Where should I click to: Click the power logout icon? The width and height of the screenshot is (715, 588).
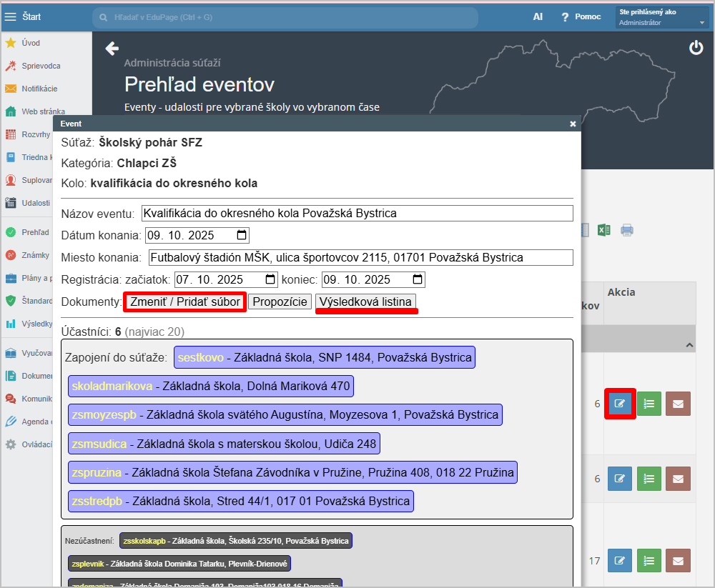click(696, 48)
